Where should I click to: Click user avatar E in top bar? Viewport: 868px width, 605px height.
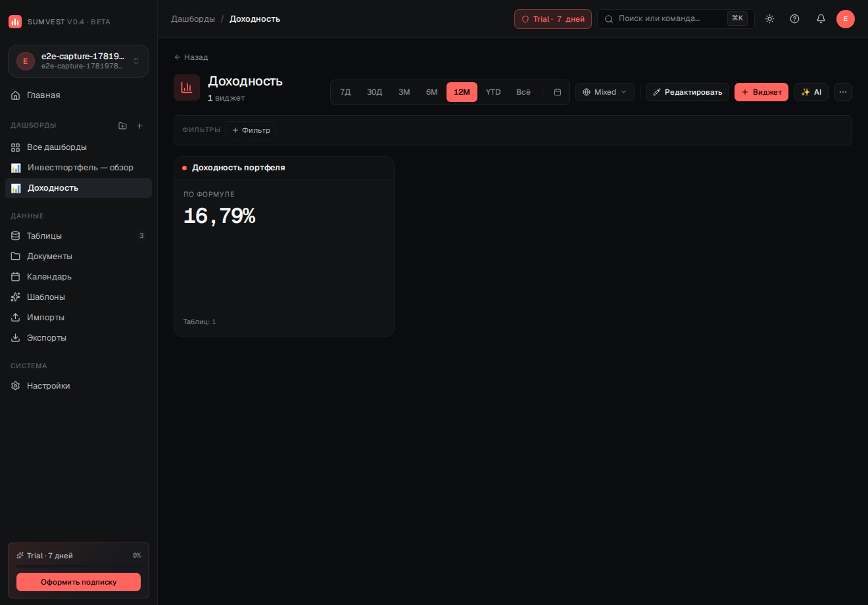click(846, 19)
